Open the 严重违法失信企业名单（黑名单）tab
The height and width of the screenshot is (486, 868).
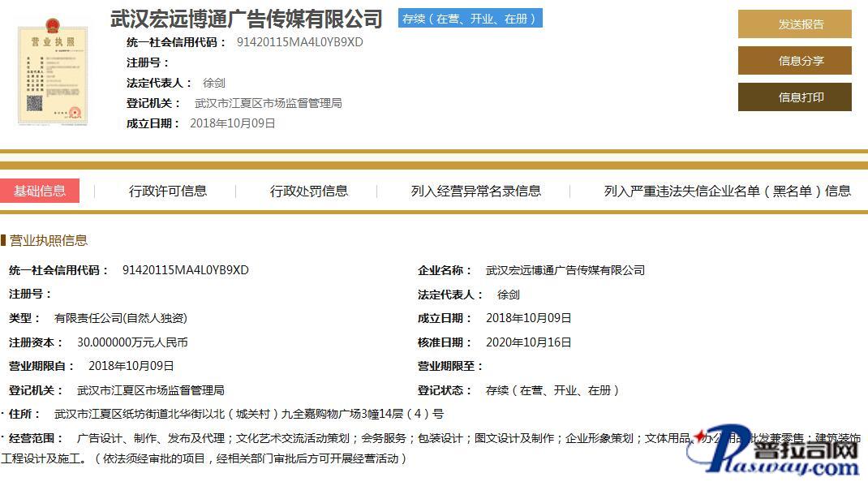(727, 191)
